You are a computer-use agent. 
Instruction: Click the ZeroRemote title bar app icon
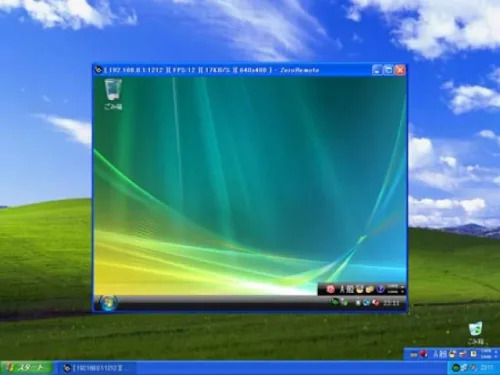point(98,70)
